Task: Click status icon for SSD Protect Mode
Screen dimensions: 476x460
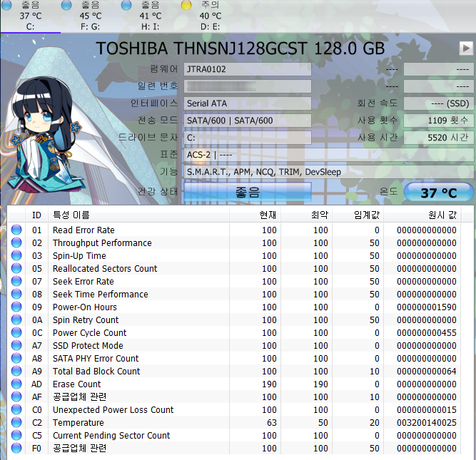Action: click(x=16, y=345)
